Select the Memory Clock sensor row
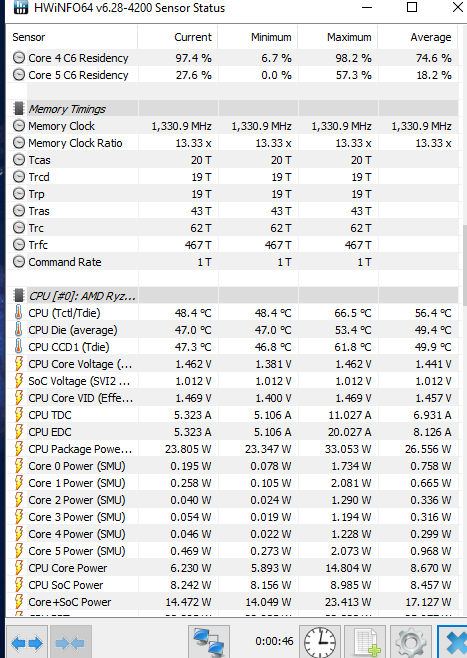Screen dimensions: 467x658 click(233, 125)
